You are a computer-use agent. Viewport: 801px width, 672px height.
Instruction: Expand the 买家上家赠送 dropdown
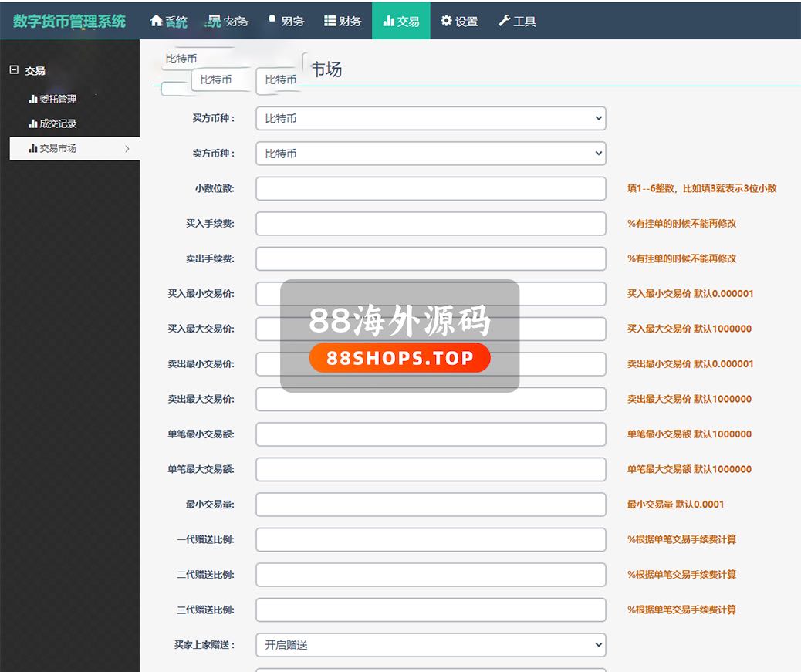(430, 645)
